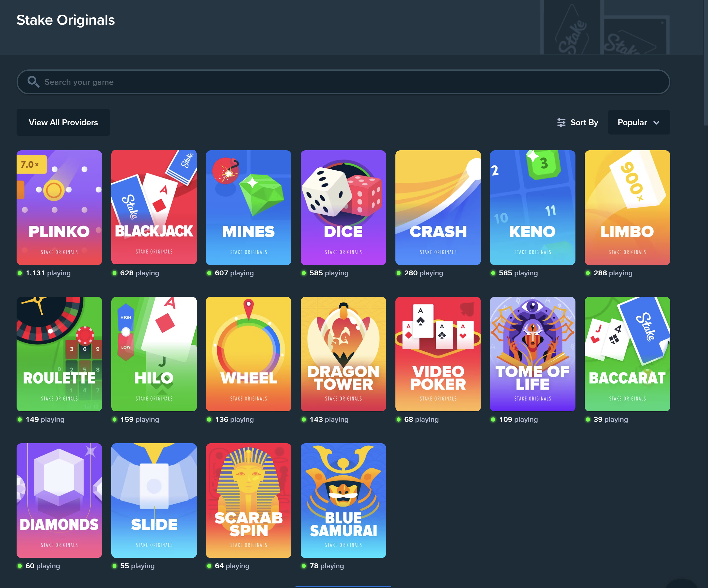Select the Limbo game card

[x=627, y=207]
